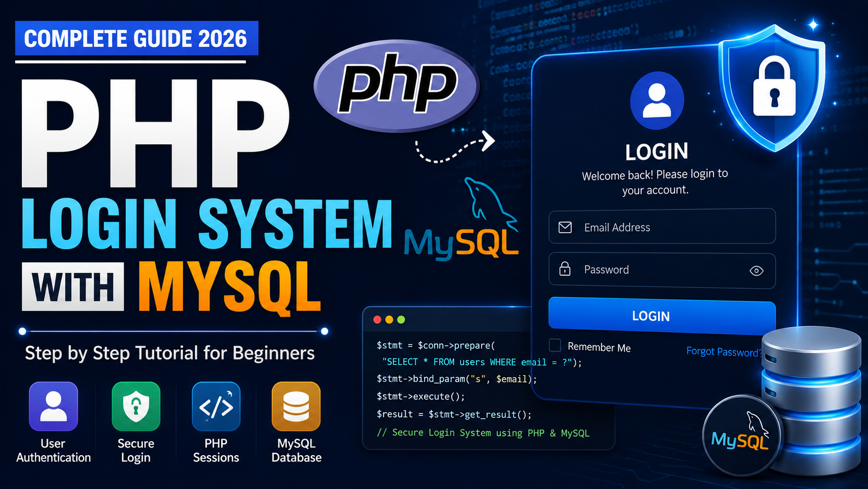The width and height of the screenshot is (868, 489).
Task: Click the '// Secure Login System' comment
Action: tap(483, 433)
